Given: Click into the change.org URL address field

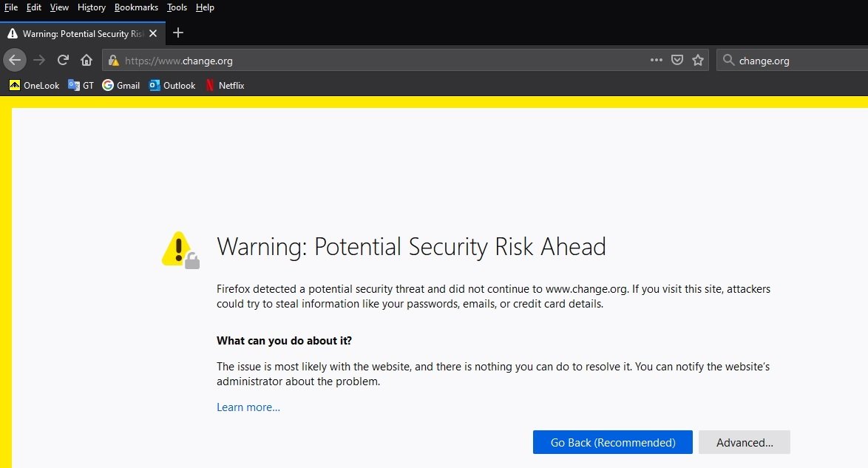Looking at the screenshot, I should (382, 61).
